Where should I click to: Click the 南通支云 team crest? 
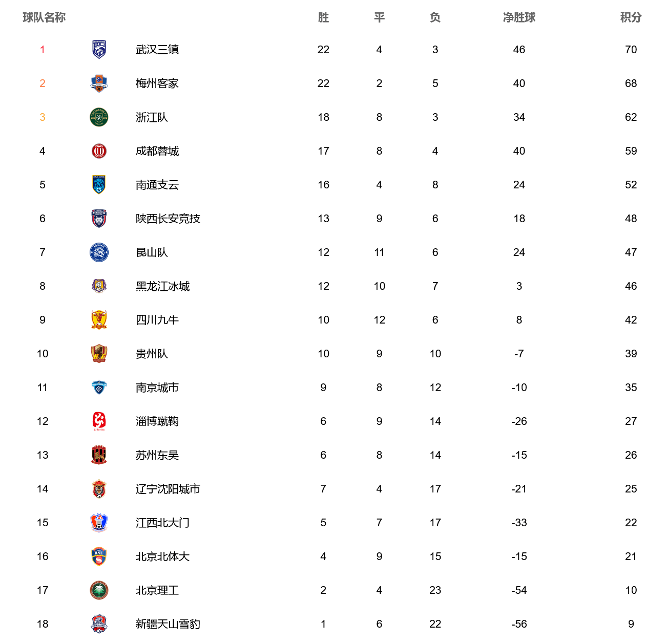[x=99, y=185]
